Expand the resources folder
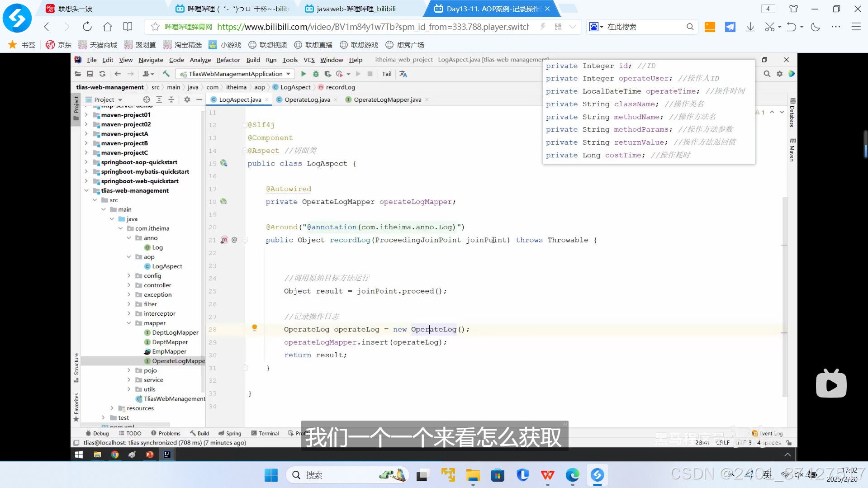Viewport: 868px width, 488px height. (112, 408)
